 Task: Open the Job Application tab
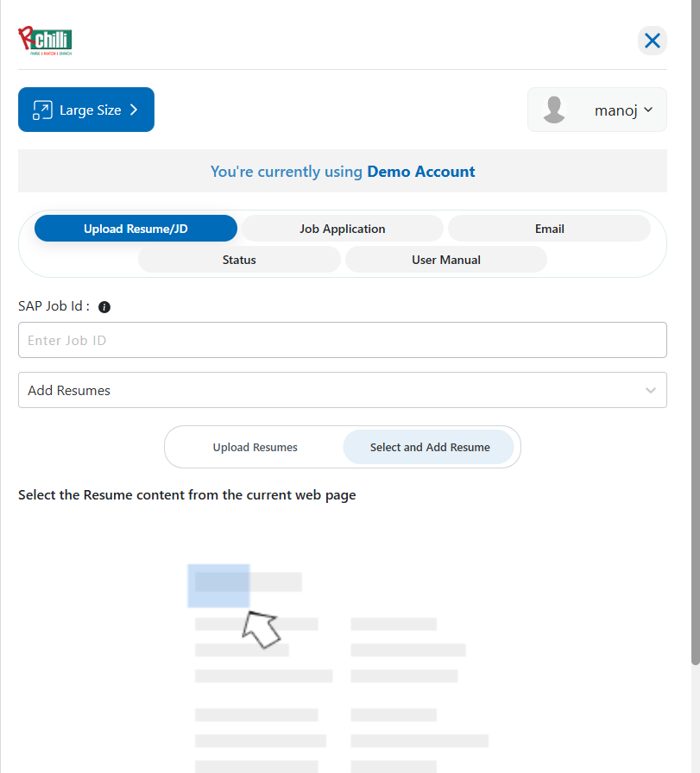point(342,229)
